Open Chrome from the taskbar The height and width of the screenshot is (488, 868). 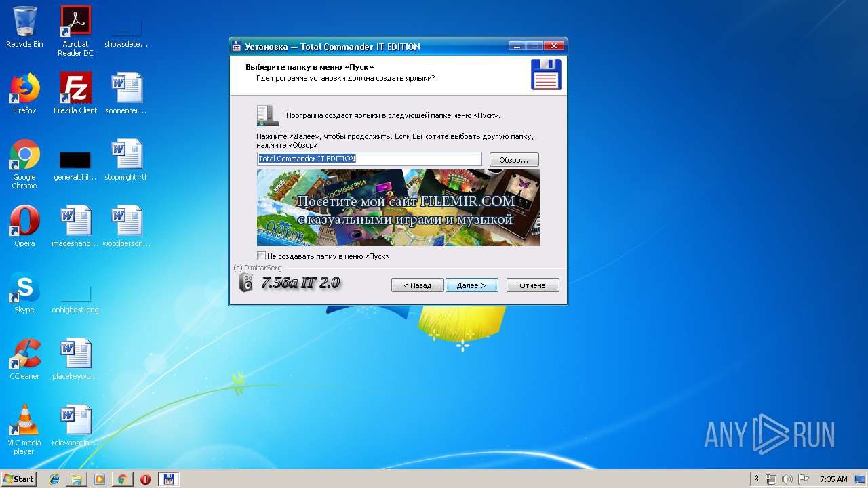click(122, 479)
